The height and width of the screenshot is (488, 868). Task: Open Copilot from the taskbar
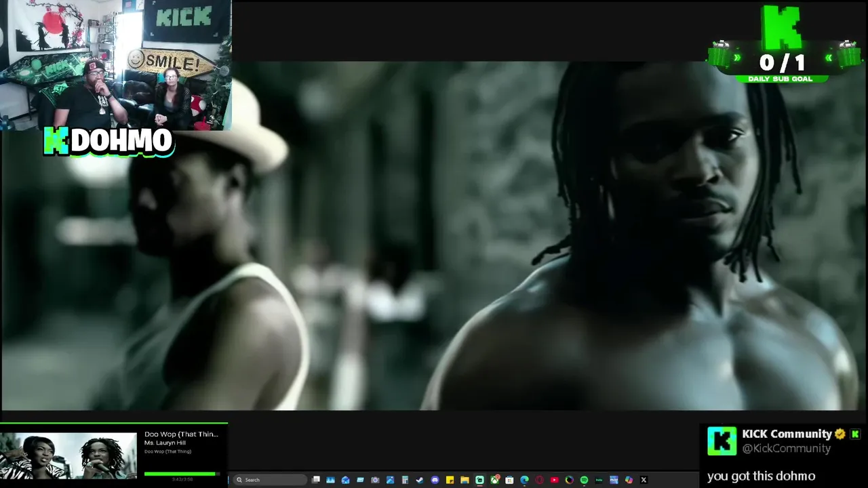tap(629, 480)
